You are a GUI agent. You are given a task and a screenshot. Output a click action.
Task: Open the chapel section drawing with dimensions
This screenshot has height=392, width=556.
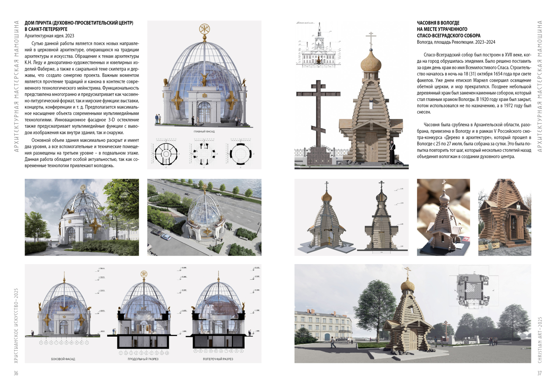(382, 216)
